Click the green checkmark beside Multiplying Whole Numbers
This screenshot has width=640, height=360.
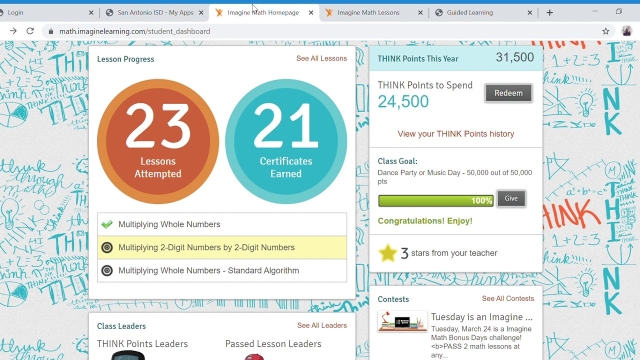[107, 224]
